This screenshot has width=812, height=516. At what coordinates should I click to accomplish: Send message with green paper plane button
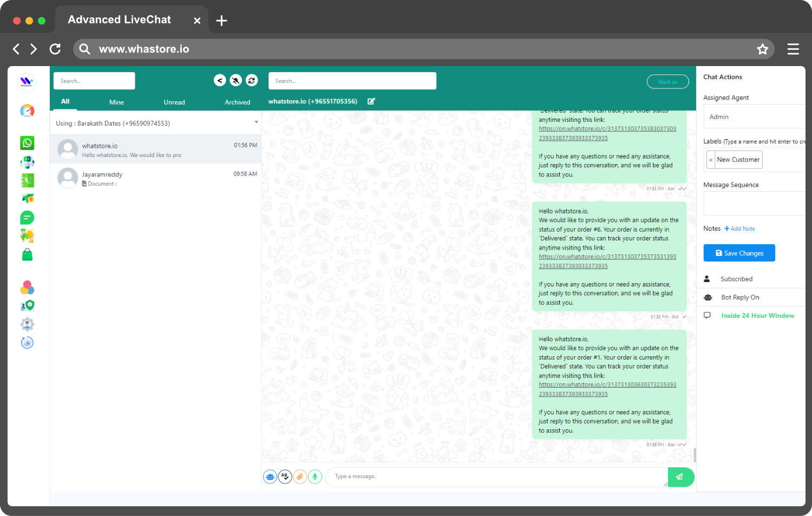tap(680, 477)
